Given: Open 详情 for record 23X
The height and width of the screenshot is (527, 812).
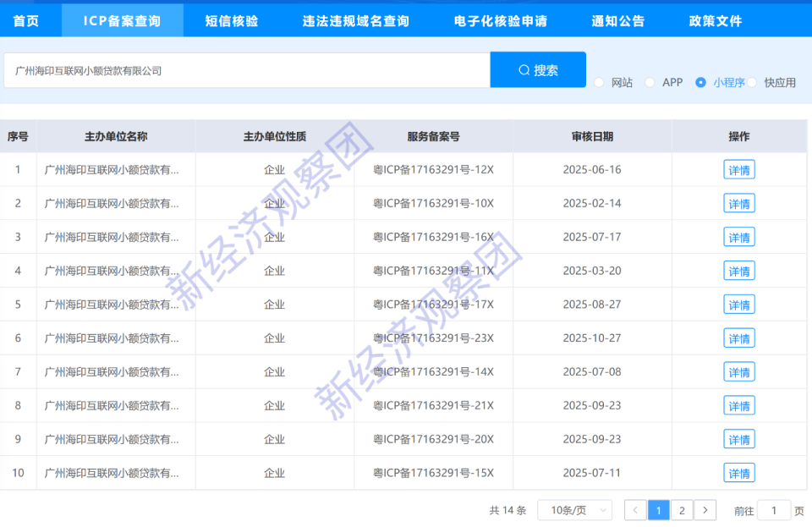Looking at the screenshot, I should (x=739, y=338).
